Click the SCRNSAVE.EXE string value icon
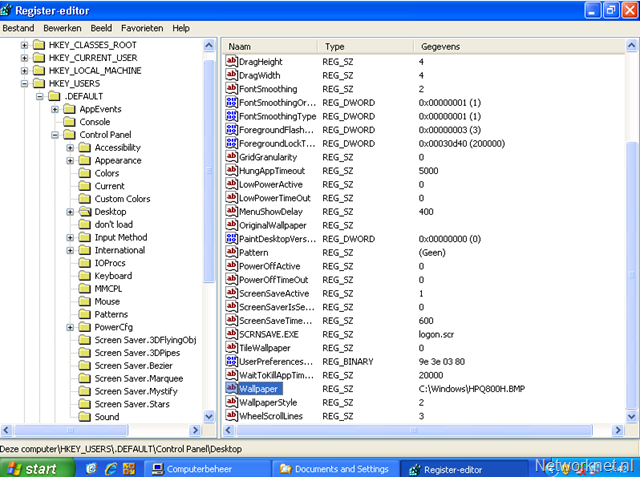Image resolution: width=640 pixels, height=477 pixels. coord(231,334)
